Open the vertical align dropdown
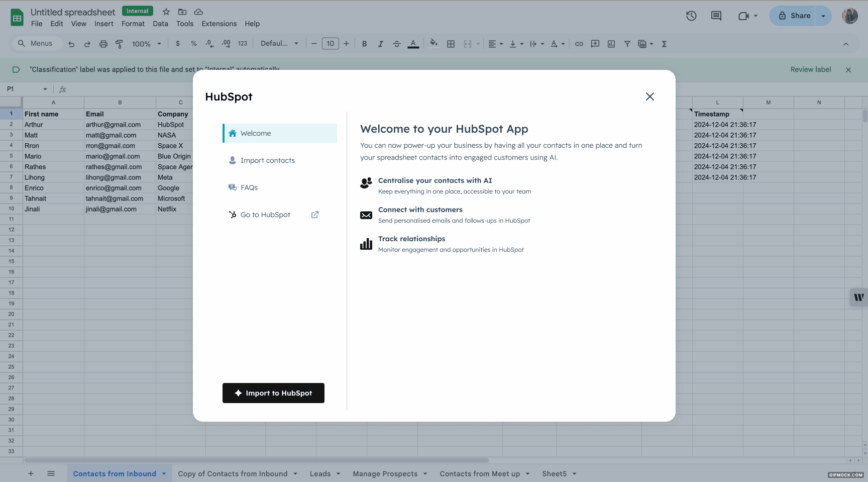This screenshot has width=868, height=482. tap(516, 44)
